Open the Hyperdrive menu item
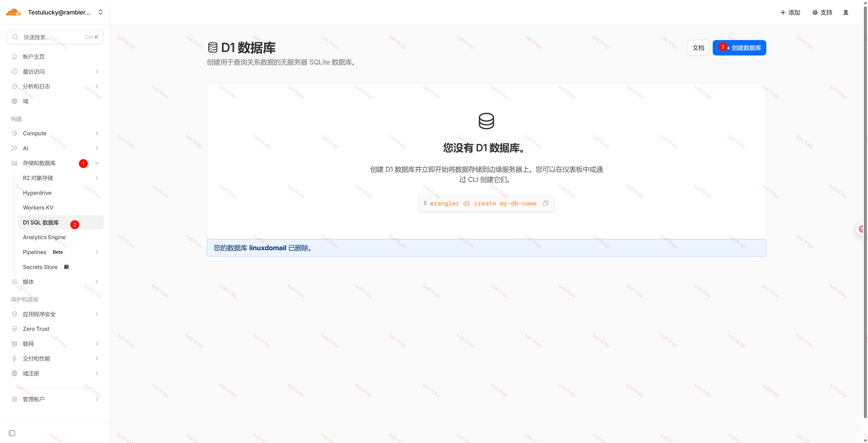The height and width of the screenshot is (443, 868). tap(61, 193)
